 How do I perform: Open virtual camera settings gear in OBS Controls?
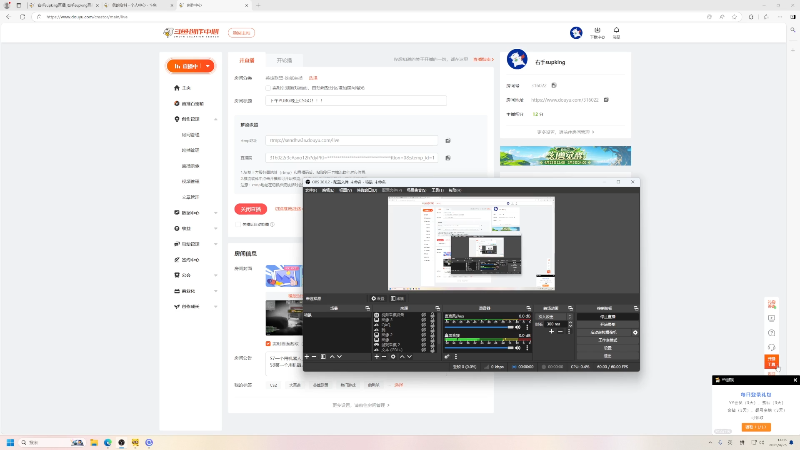click(x=635, y=332)
